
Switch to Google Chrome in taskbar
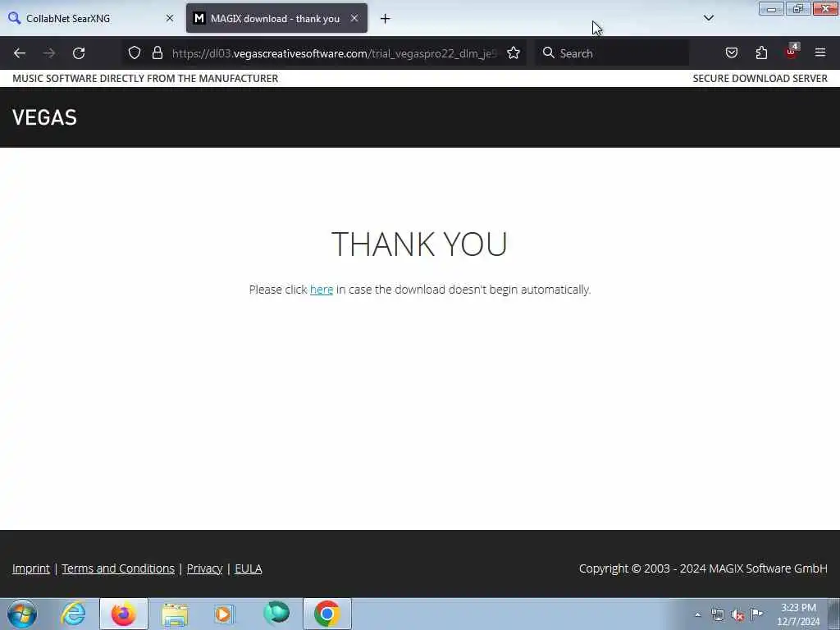[x=327, y=614]
